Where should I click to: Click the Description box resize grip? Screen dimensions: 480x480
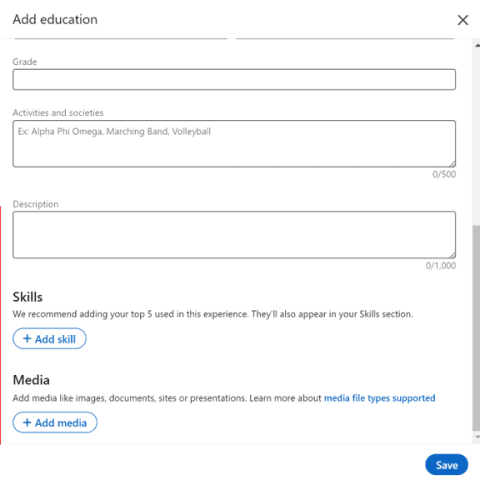point(452,255)
